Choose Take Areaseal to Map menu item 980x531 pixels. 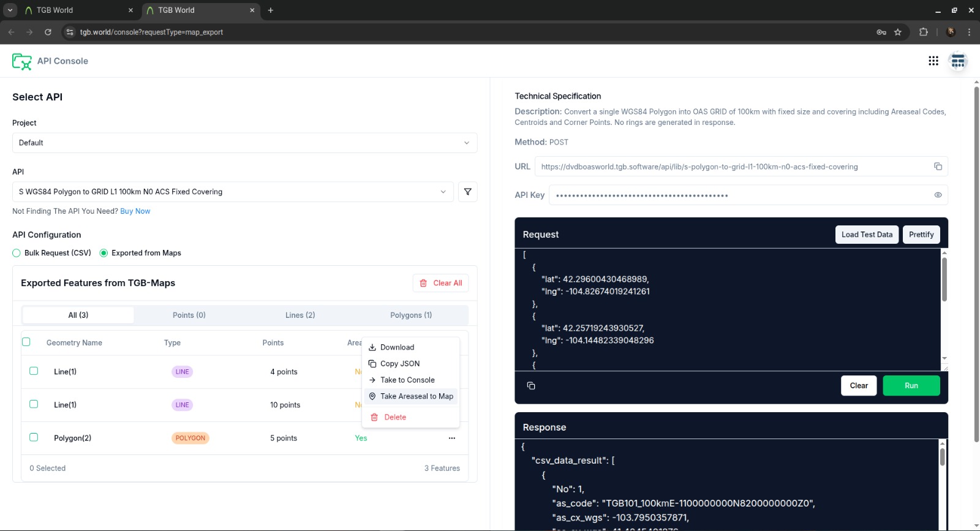point(417,396)
